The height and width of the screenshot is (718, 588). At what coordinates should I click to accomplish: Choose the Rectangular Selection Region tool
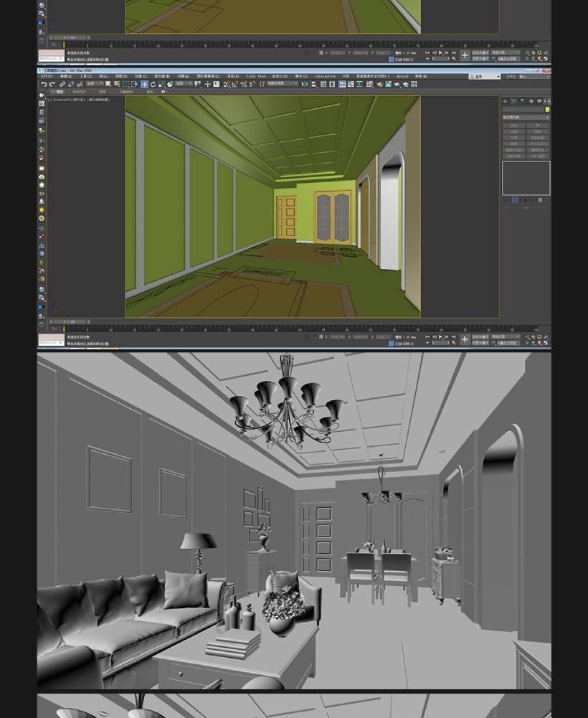point(126,84)
